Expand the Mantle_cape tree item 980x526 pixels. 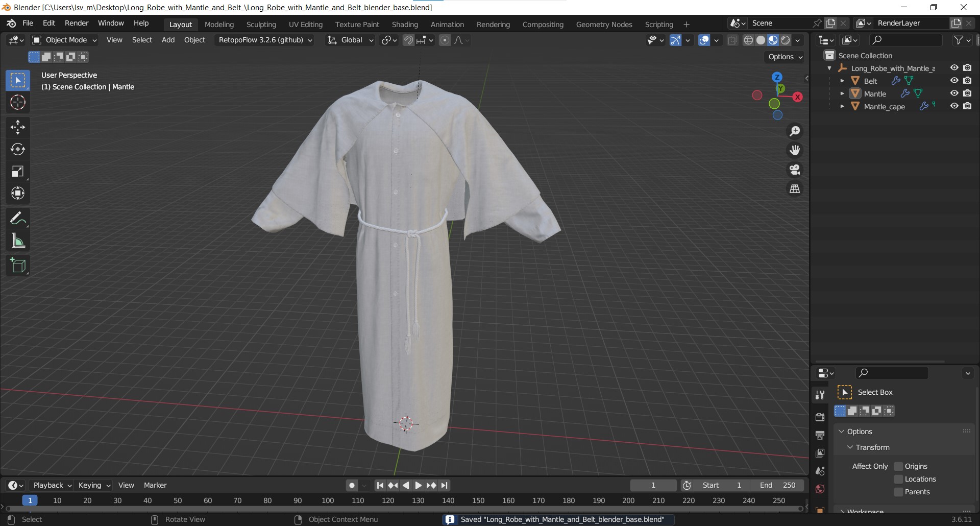[x=842, y=106]
